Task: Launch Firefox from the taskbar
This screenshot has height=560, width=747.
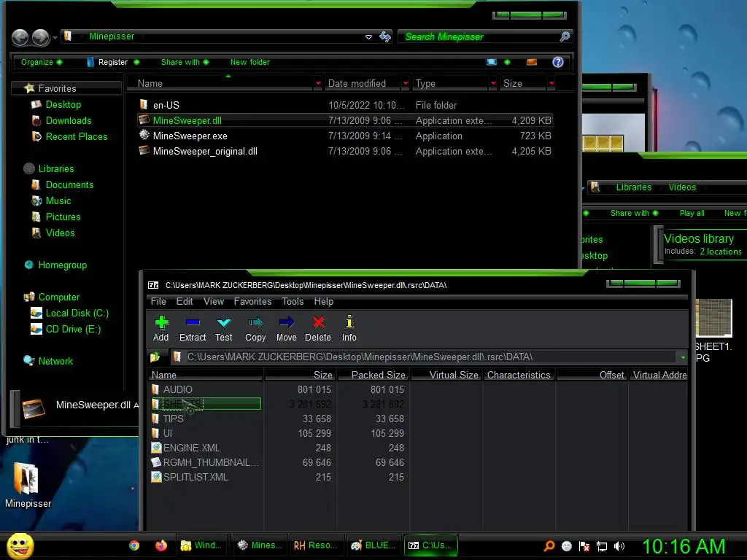Action: (161, 545)
